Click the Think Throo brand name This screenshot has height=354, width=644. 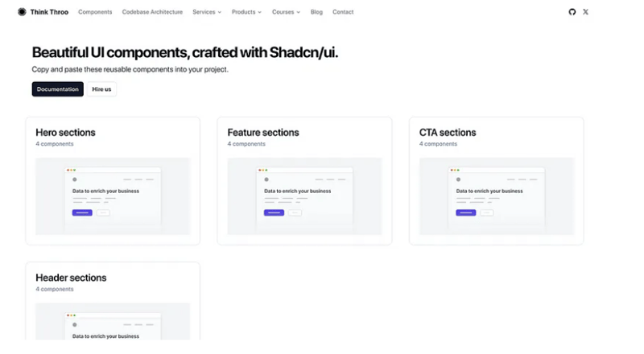click(50, 12)
